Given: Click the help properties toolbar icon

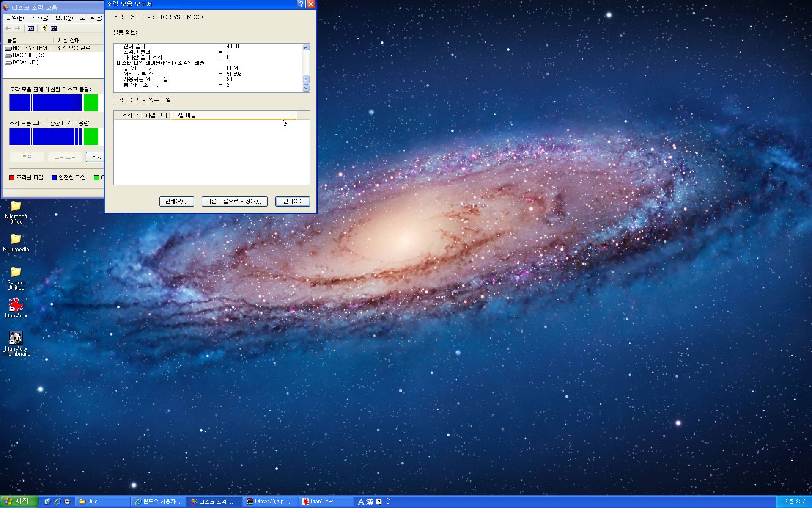Looking at the screenshot, I should [44, 28].
